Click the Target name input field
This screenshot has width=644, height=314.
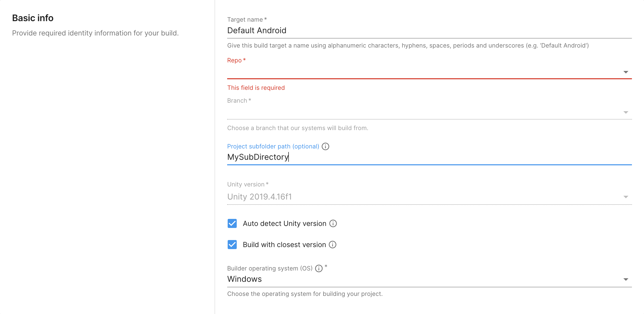click(x=428, y=30)
